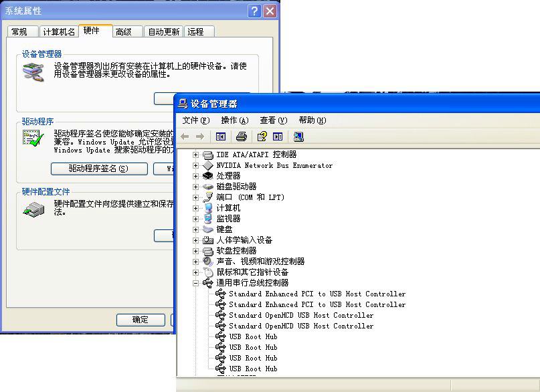Expand the 鼠标和其它指针设备 node

coord(196,272)
